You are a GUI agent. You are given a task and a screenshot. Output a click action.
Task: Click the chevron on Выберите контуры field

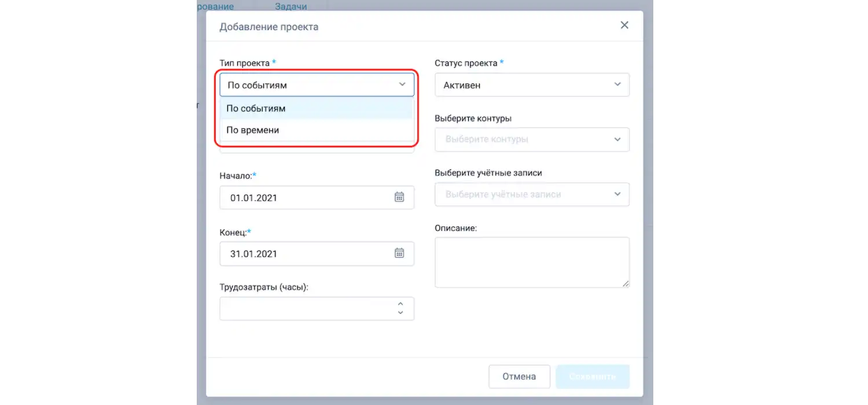pos(617,139)
